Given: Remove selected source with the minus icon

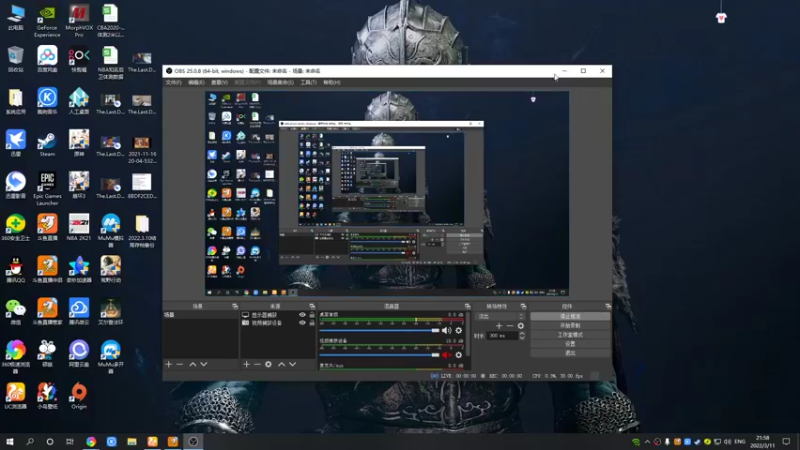Looking at the screenshot, I should (257, 364).
